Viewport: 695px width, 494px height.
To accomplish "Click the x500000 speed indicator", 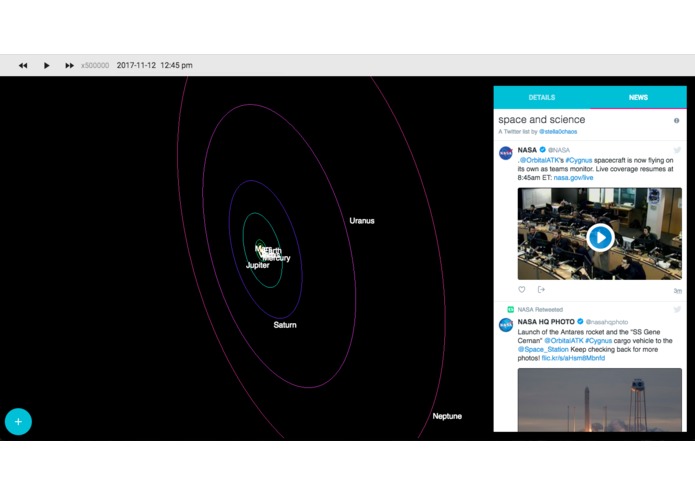I will click(95, 66).
